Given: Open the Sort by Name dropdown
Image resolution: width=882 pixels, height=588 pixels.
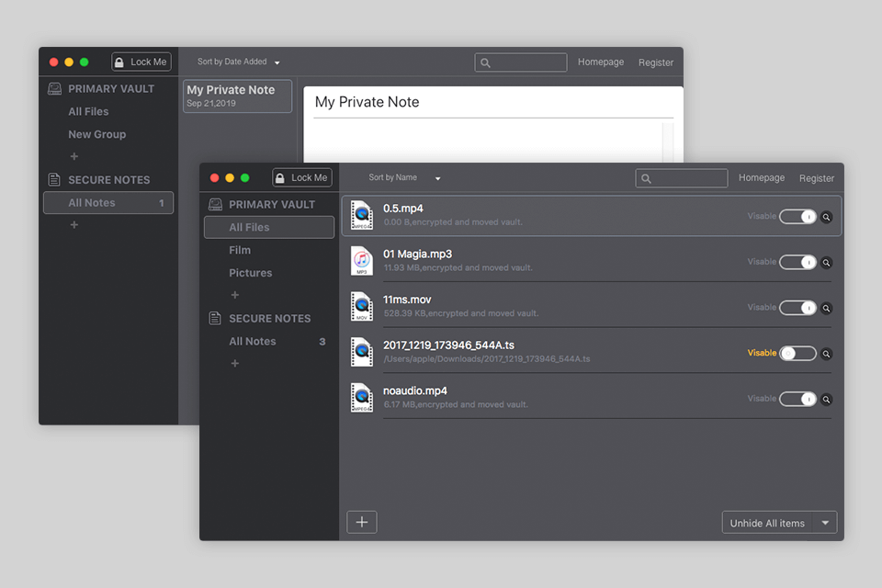Looking at the screenshot, I should pos(404,178).
